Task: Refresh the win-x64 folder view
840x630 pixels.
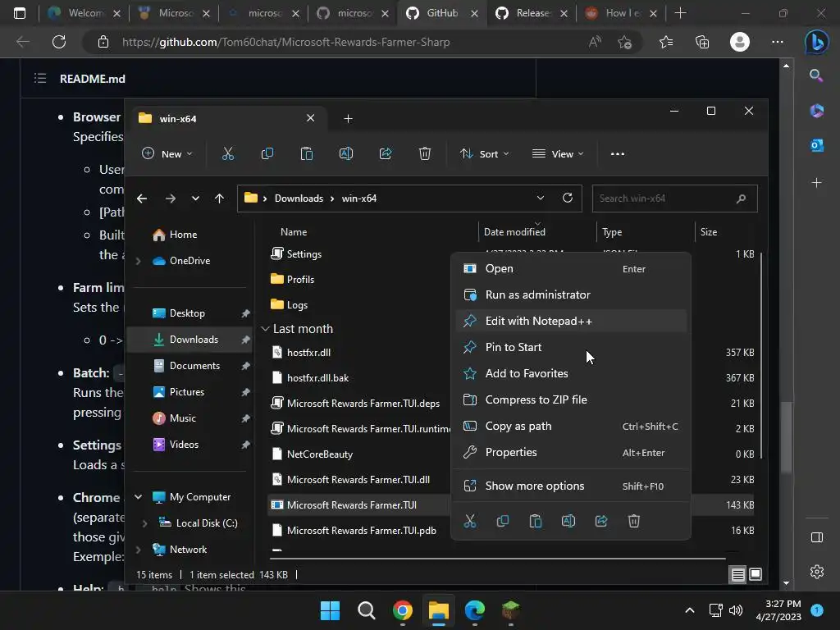Action: point(568,199)
